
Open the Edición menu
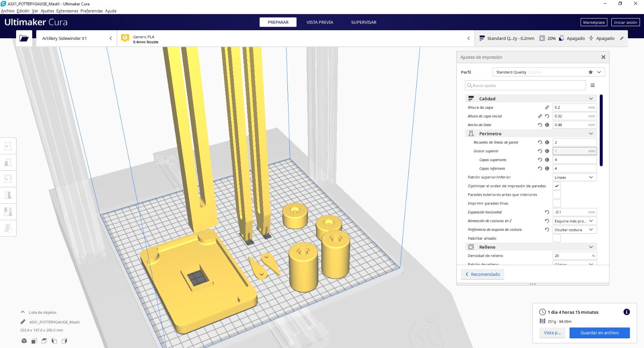click(23, 11)
